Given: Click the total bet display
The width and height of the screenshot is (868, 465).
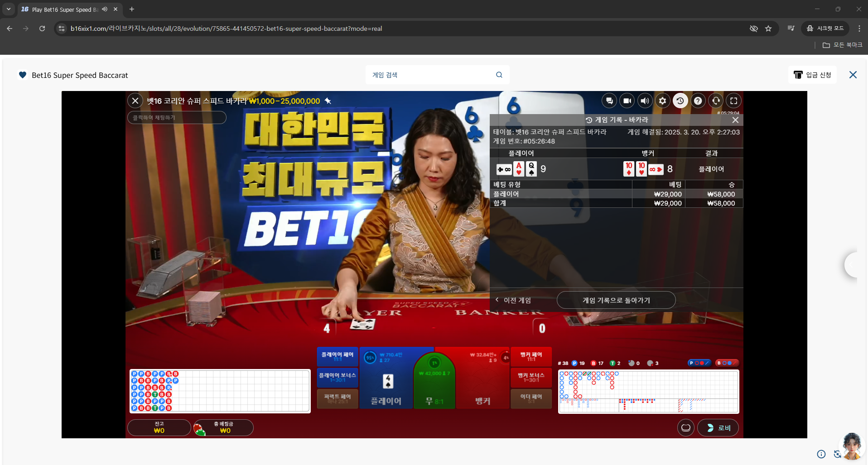Looking at the screenshot, I should pos(223,428).
